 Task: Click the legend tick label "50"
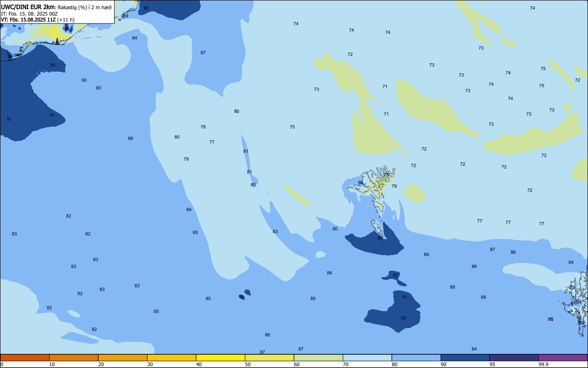(248, 364)
